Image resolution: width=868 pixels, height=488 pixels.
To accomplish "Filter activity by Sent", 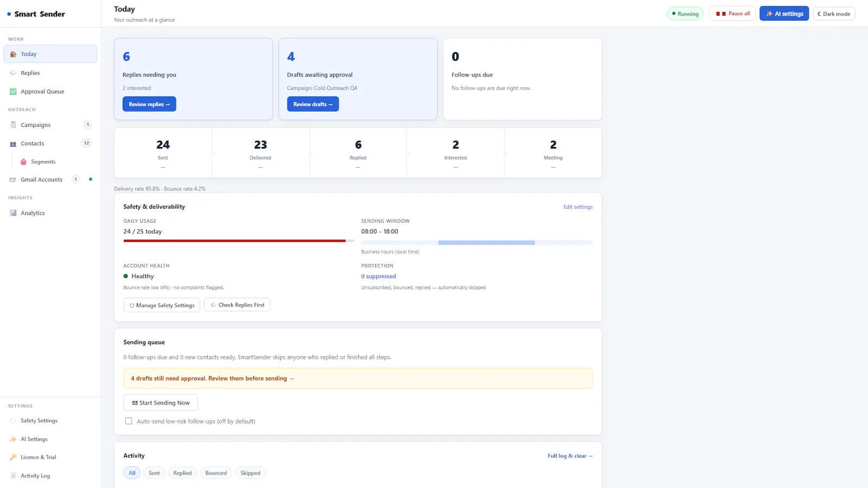I will [155, 473].
